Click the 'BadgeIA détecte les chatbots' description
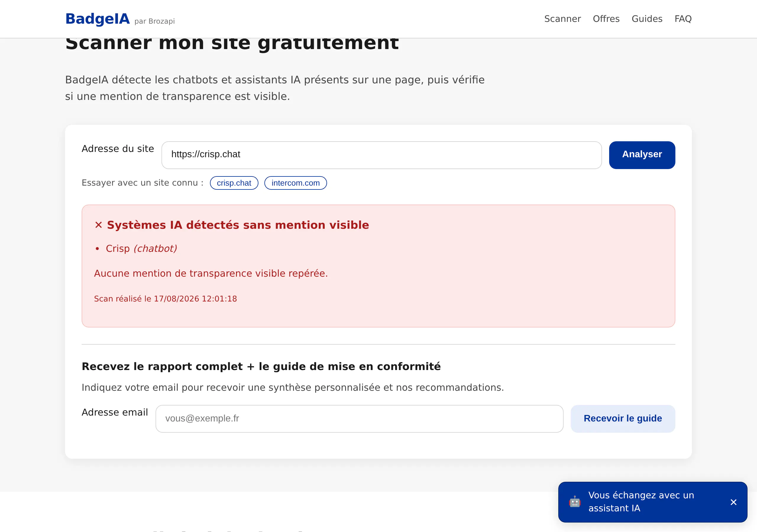This screenshot has height=532, width=757. [x=275, y=88]
